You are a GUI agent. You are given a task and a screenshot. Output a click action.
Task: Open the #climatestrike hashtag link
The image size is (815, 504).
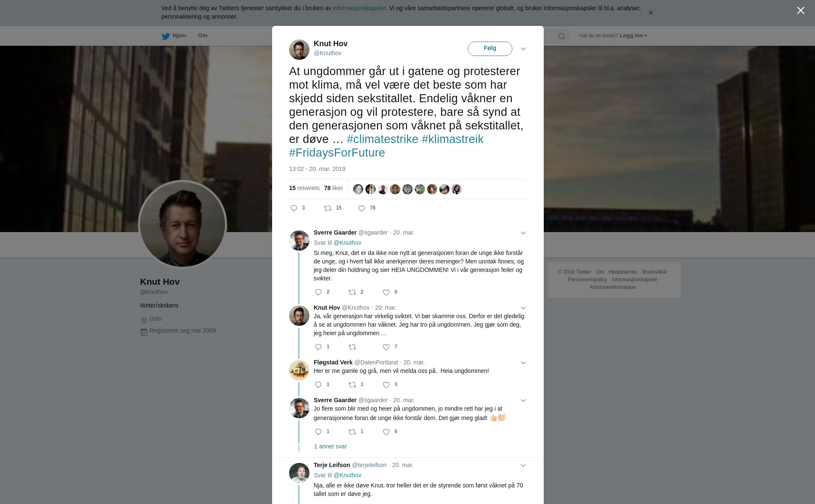pos(382,139)
